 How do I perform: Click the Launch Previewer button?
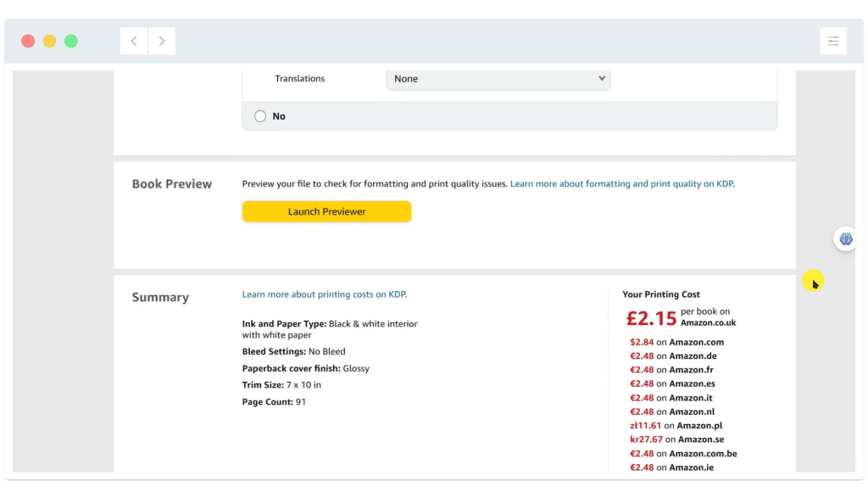(x=326, y=211)
